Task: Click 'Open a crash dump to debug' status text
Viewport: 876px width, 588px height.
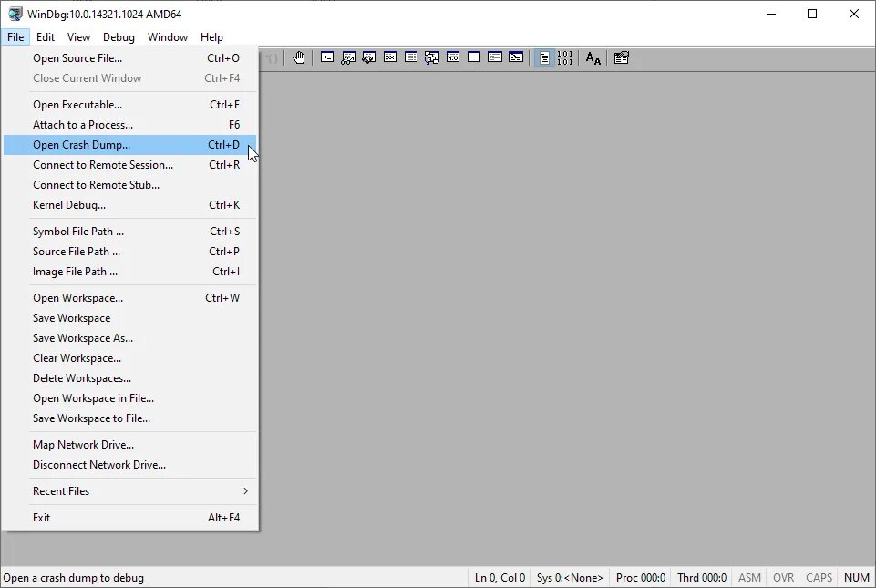Action: (x=73, y=578)
